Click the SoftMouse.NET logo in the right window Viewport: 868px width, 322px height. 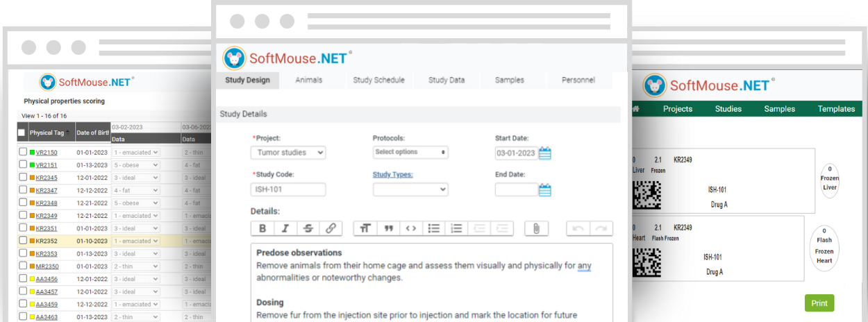click(x=709, y=86)
